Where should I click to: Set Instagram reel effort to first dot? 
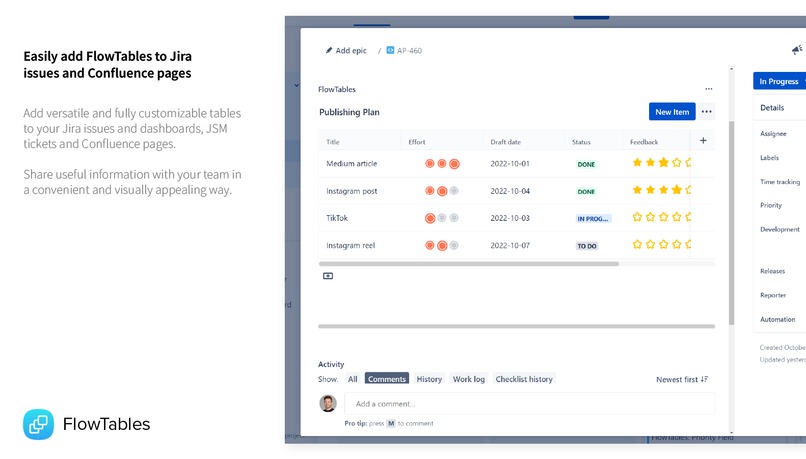point(430,245)
